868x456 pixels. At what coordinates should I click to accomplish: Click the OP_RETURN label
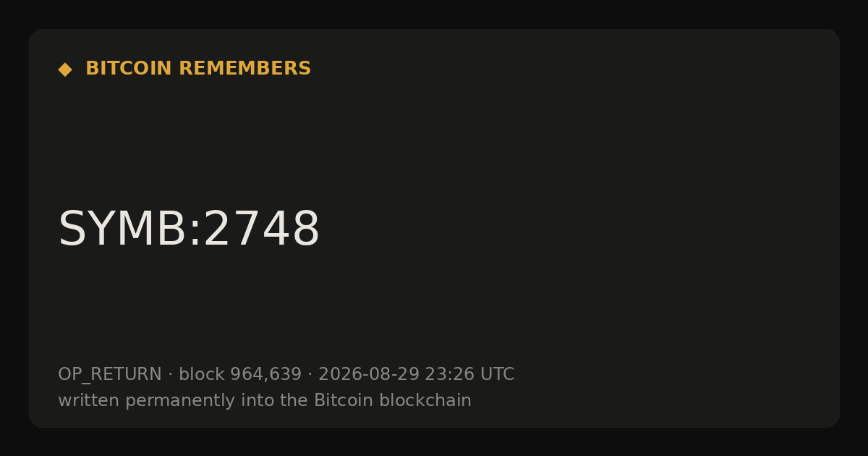tap(110, 375)
